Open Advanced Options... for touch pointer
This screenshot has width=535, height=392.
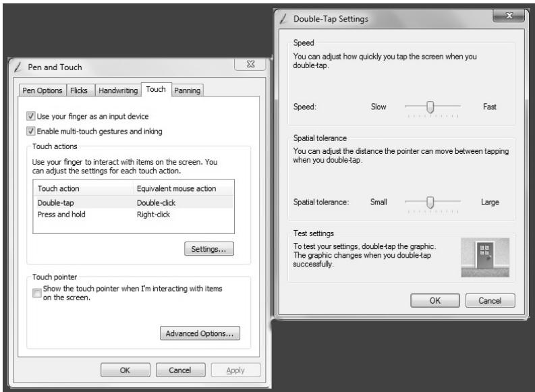pyautogui.click(x=200, y=333)
